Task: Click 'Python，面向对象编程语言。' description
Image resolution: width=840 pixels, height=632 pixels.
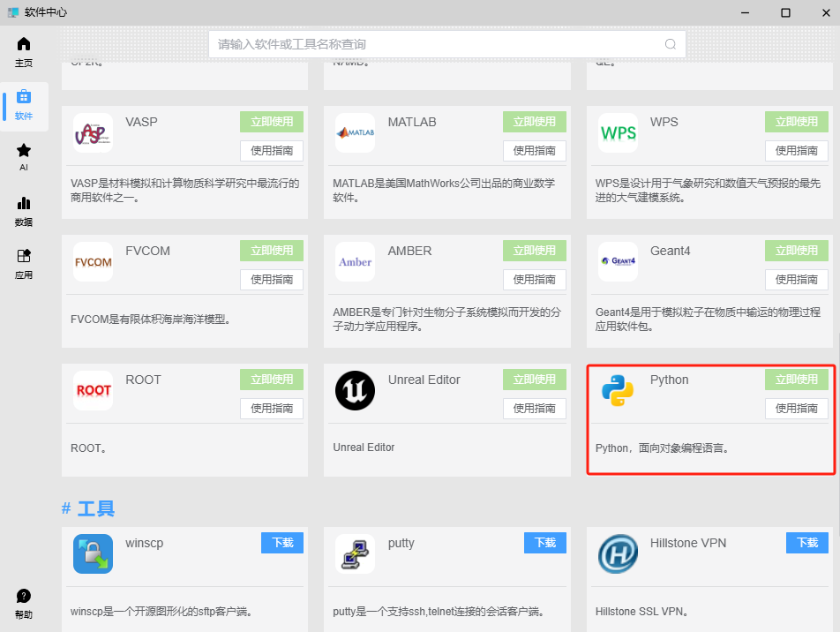Action: click(662, 448)
